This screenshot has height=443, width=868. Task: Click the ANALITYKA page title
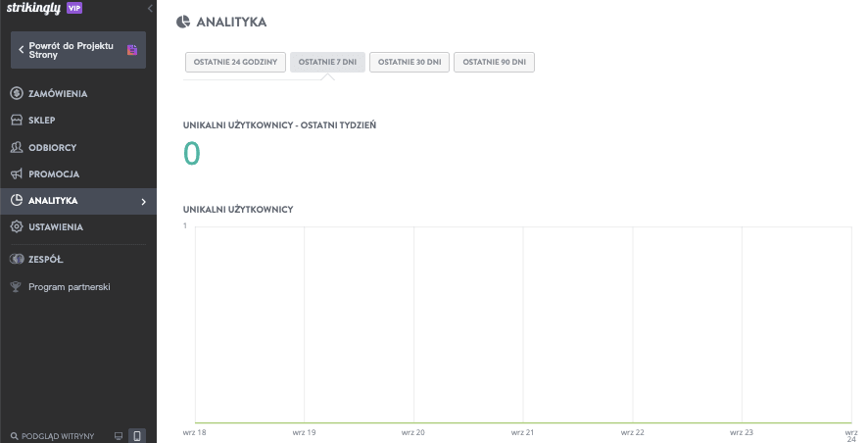[x=231, y=23]
